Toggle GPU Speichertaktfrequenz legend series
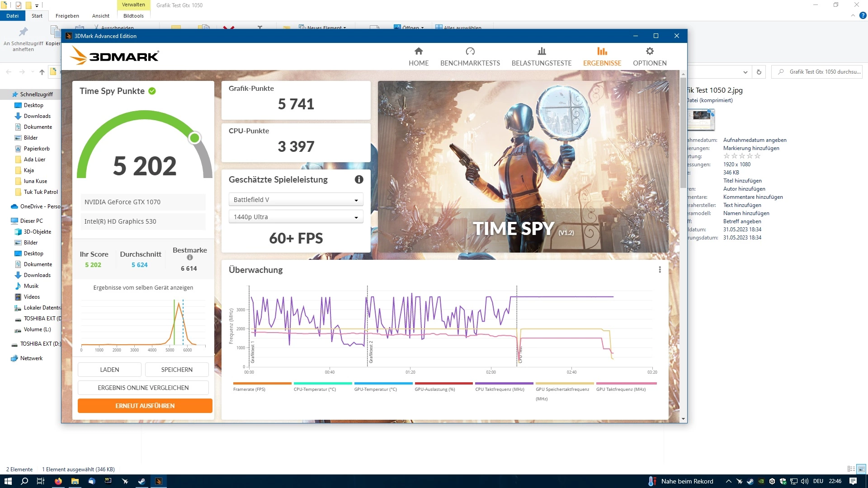The width and height of the screenshot is (868, 488). coord(565,392)
